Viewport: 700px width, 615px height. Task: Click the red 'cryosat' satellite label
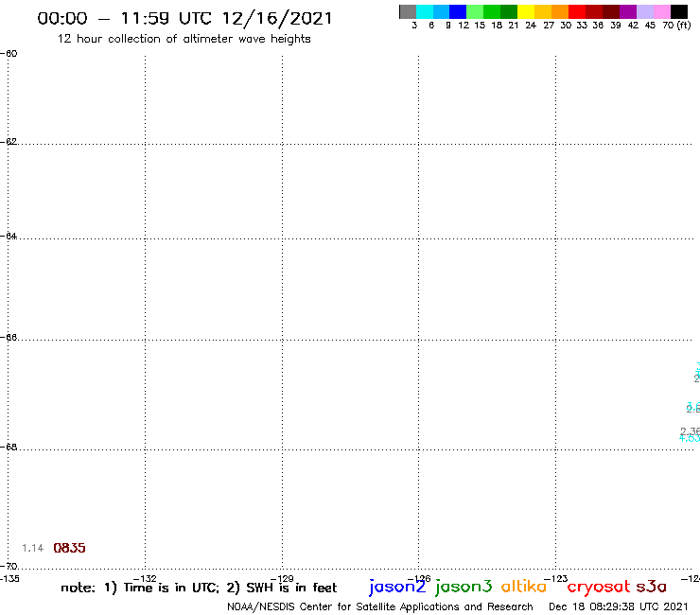599,588
